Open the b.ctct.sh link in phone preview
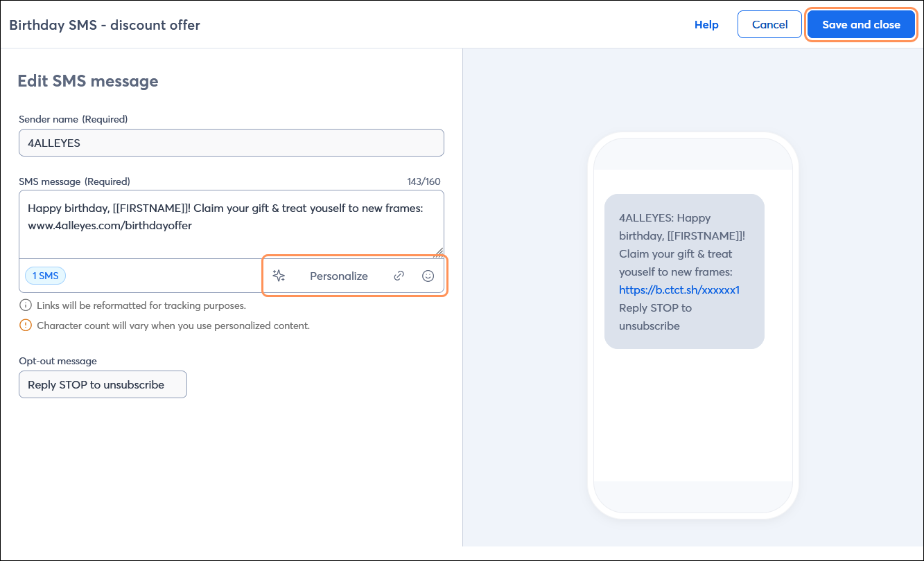 [x=679, y=290]
